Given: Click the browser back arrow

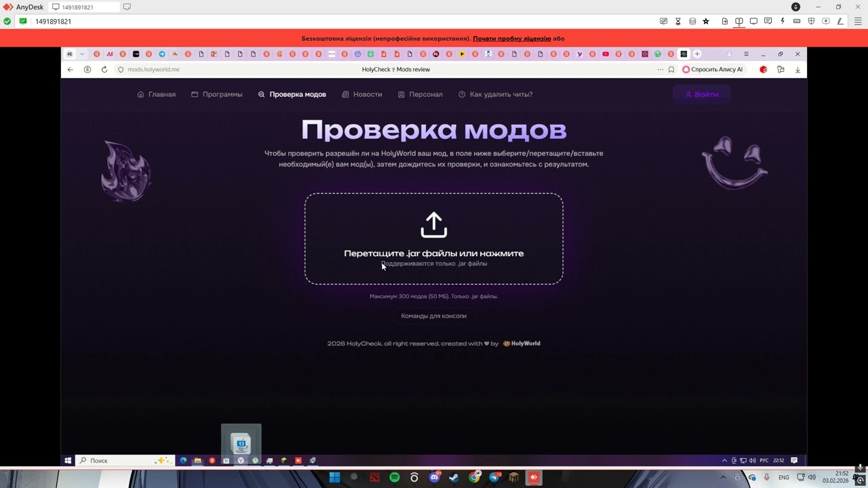Looking at the screenshot, I should 71,69.
